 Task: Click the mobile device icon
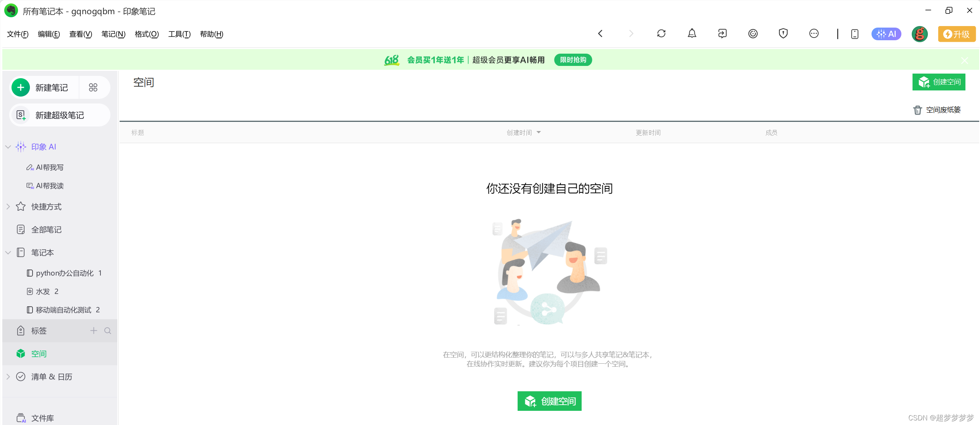click(x=854, y=34)
